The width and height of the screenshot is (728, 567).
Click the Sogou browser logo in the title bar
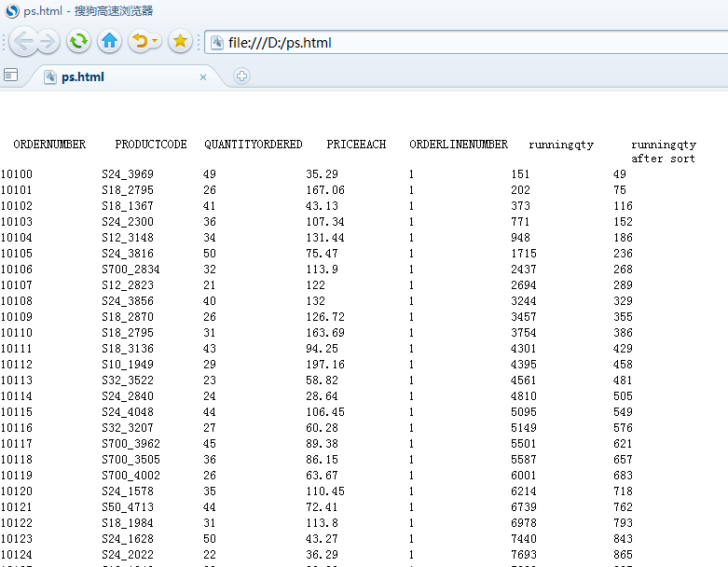[11, 10]
